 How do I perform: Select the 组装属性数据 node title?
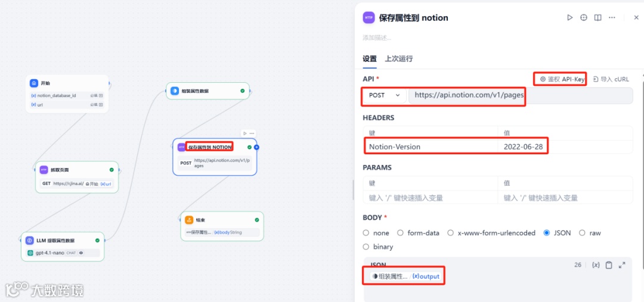[195, 91]
